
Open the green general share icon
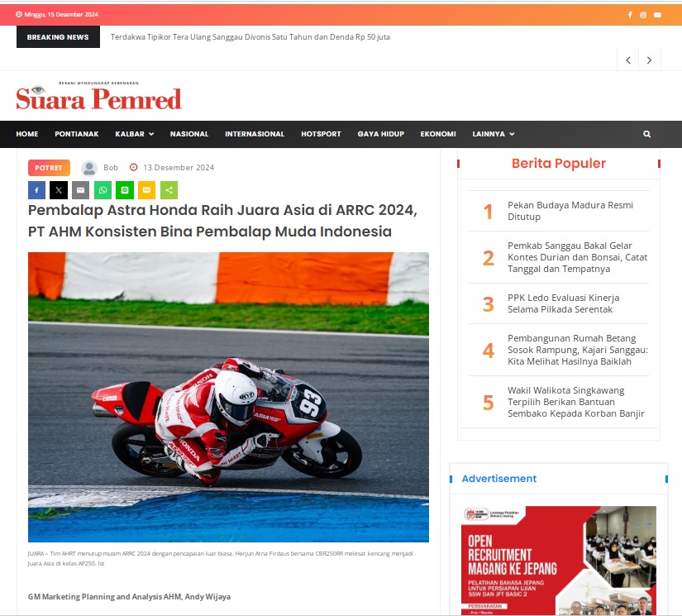[x=169, y=190]
